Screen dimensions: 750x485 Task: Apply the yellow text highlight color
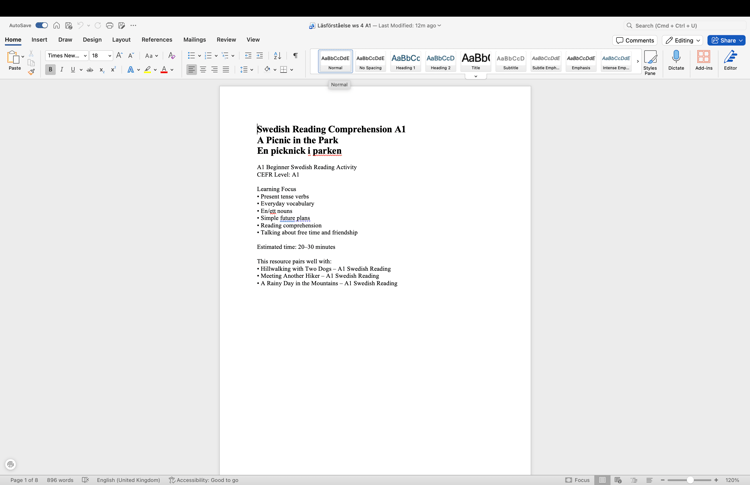click(147, 70)
